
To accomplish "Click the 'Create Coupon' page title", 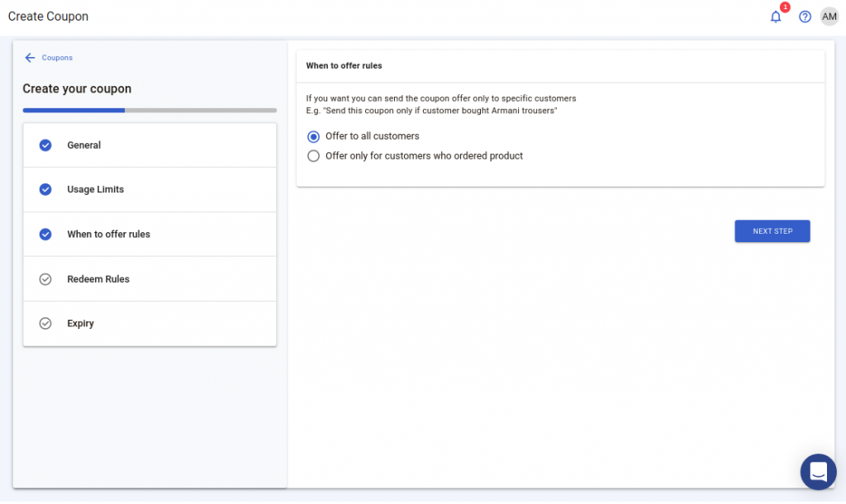I will tap(48, 17).
